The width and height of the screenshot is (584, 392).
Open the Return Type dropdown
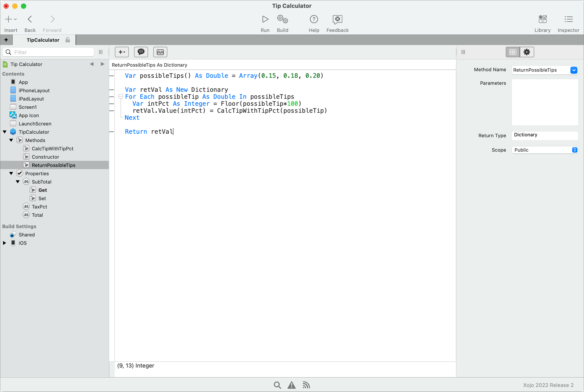point(545,135)
